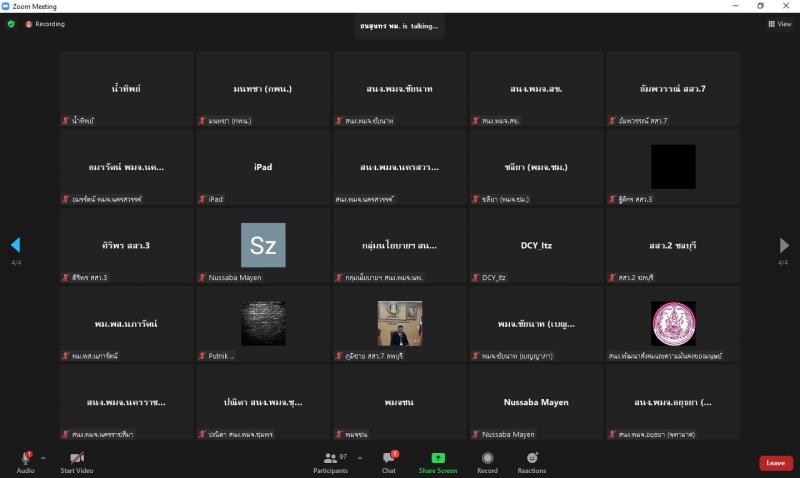
Task: Select the Sz avatar participant tile
Action: coord(263,245)
